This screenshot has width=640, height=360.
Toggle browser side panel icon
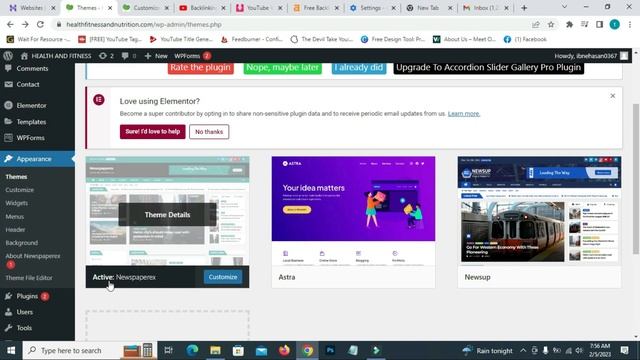[600, 24]
